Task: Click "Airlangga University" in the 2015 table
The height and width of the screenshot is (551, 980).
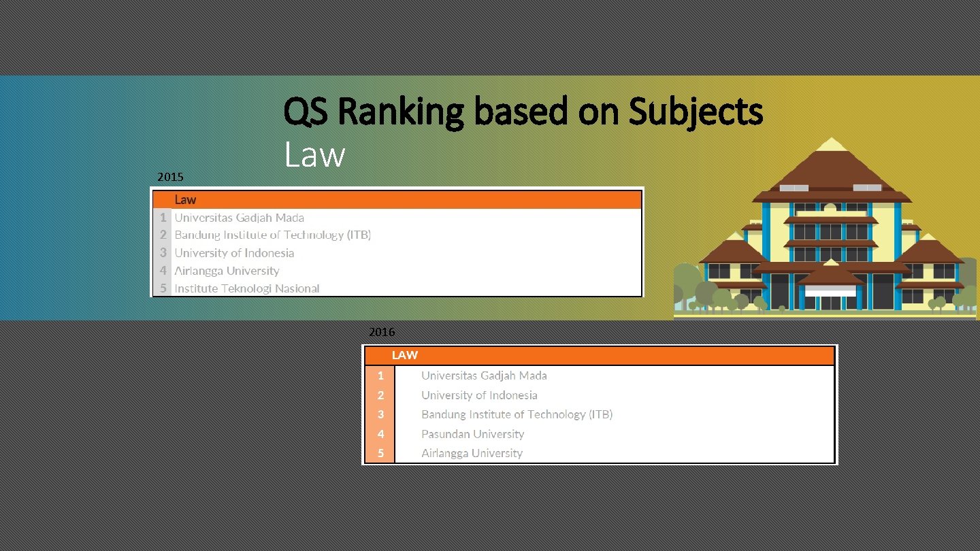Action: click(x=227, y=271)
